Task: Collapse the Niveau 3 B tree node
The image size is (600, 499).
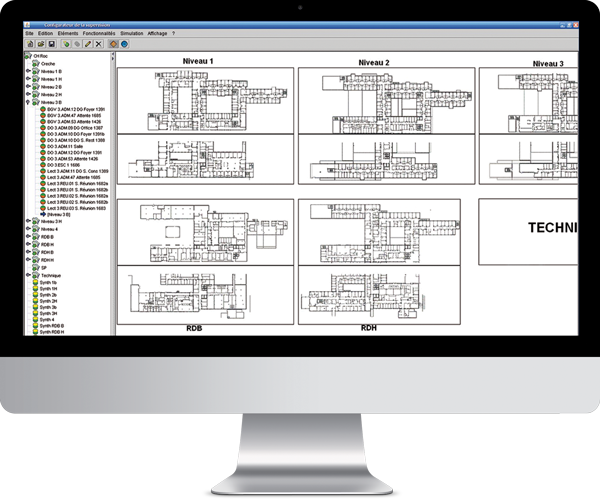Action: click(x=28, y=102)
